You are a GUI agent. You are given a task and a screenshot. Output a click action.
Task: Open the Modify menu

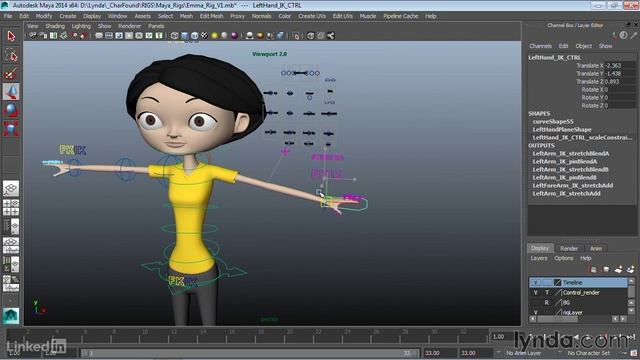coord(44,16)
